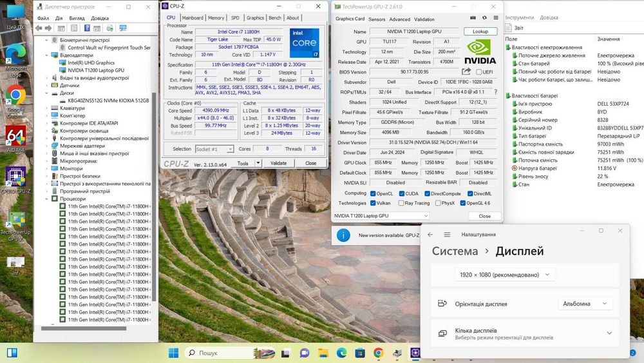Open Task View from the taskbar
The width and height of the screenshot is (644, 363).
click(285, 353)
